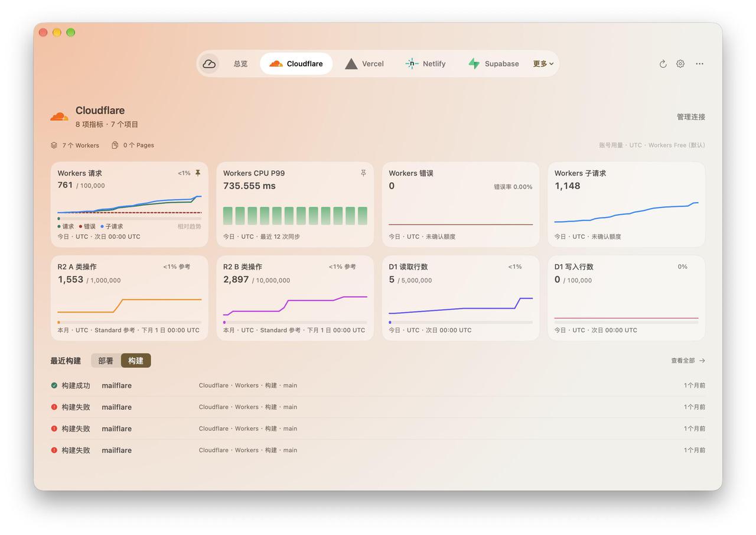756x535 pixels.
Task: Click the 1,148 sub-request count
Action: pyautogui.click(x=567, y=186)
